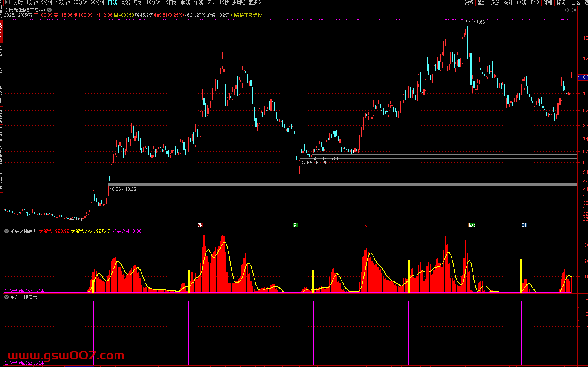Select the 60分钟 period tab

tap(98, 3)
